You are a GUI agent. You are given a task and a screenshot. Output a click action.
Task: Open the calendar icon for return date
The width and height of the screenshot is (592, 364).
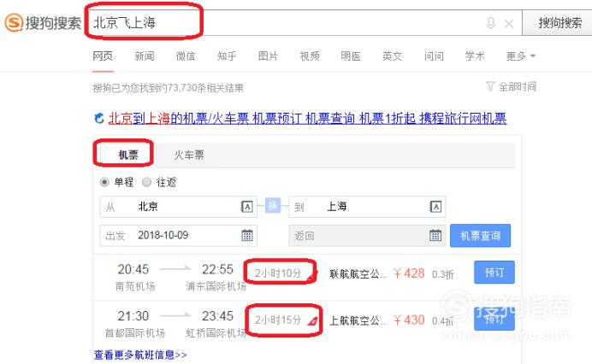coord(435,235)
